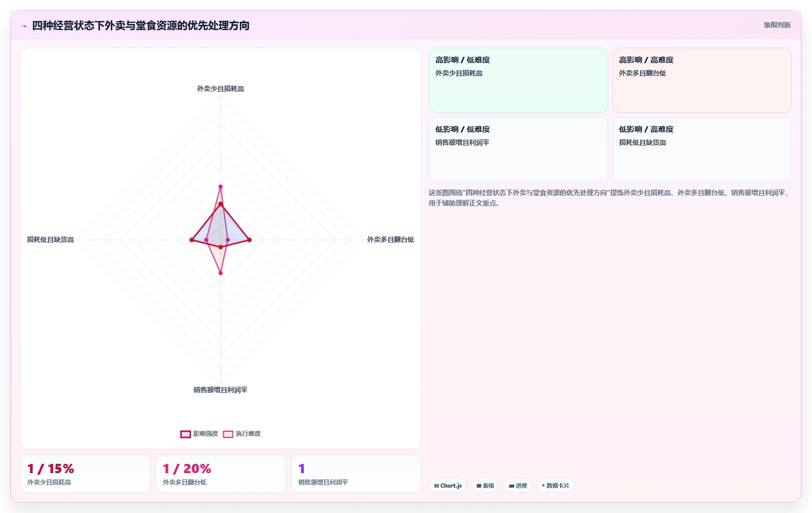Screen dimensions: 812x513
Task: Toggle the 影响强度 legend swatch
Action: tap(186, 434)
